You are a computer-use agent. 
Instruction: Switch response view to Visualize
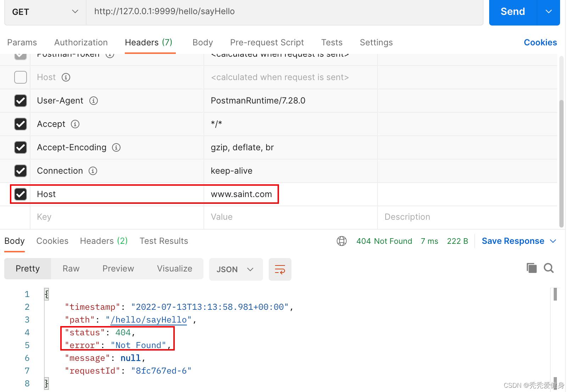tap(174, 269)
